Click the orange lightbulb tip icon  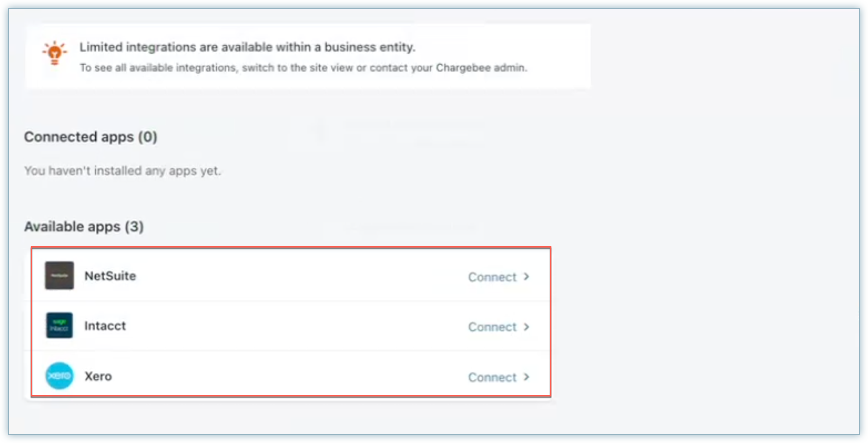[54, 53]
